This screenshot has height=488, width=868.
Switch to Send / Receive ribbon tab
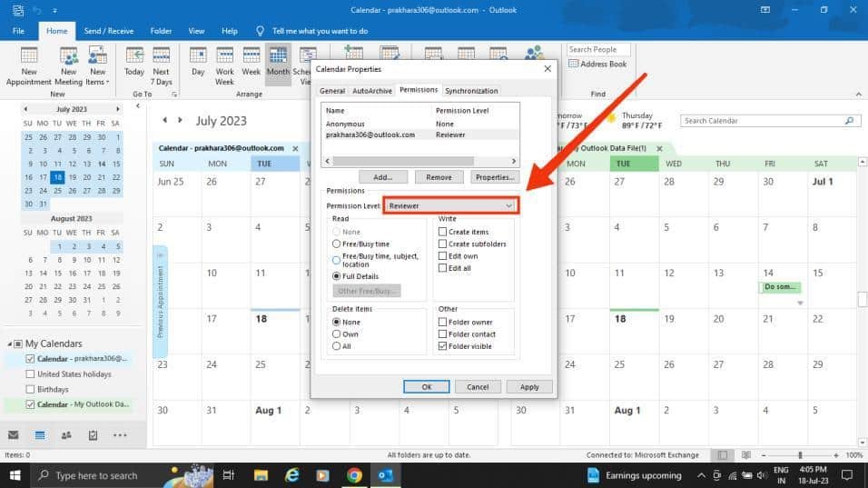pos(109,31)
